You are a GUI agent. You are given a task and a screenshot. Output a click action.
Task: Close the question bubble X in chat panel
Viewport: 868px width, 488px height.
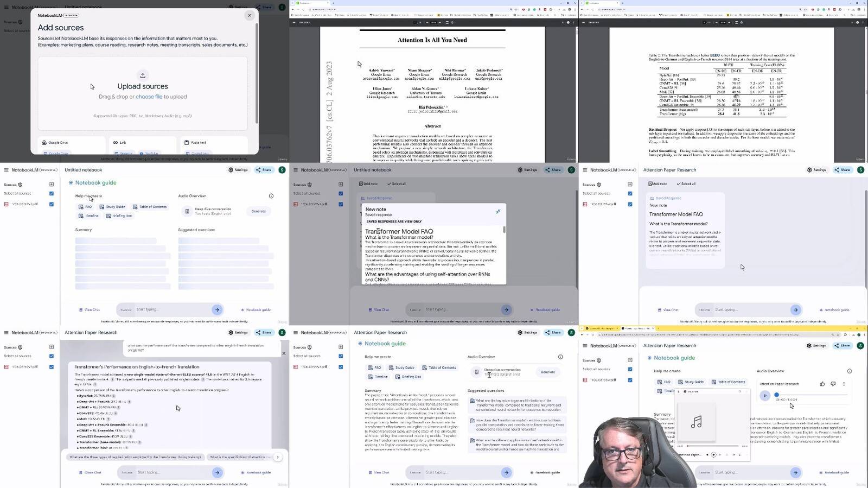(284, 353)
